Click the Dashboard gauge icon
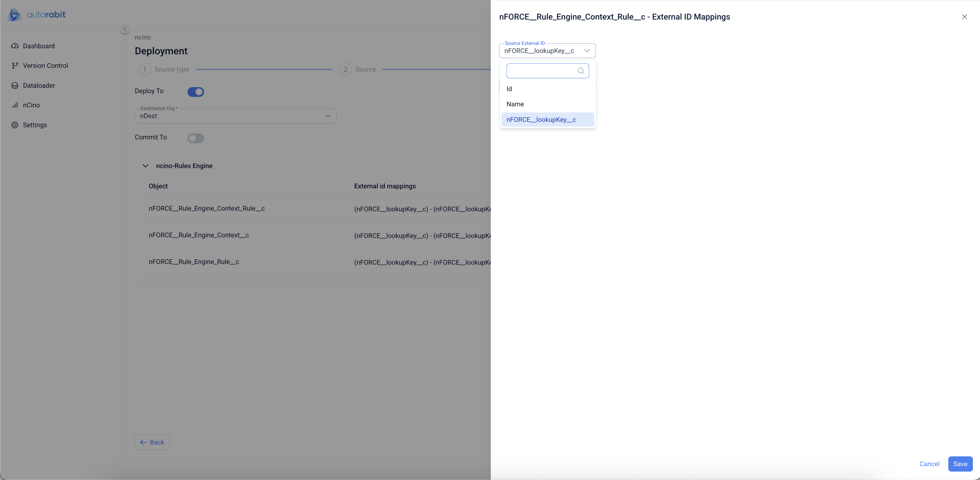This screenshot has height=480, width=980. coord(15,46)
